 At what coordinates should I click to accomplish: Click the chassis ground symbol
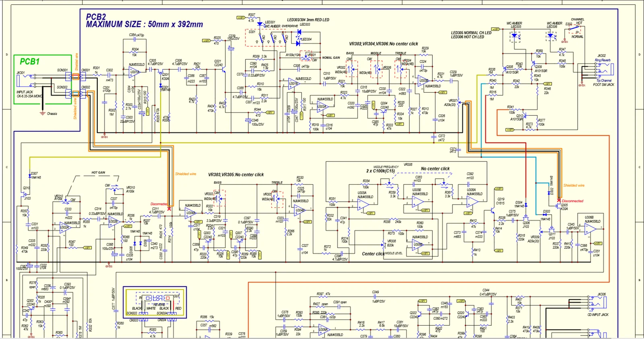(x=42, y=114)
